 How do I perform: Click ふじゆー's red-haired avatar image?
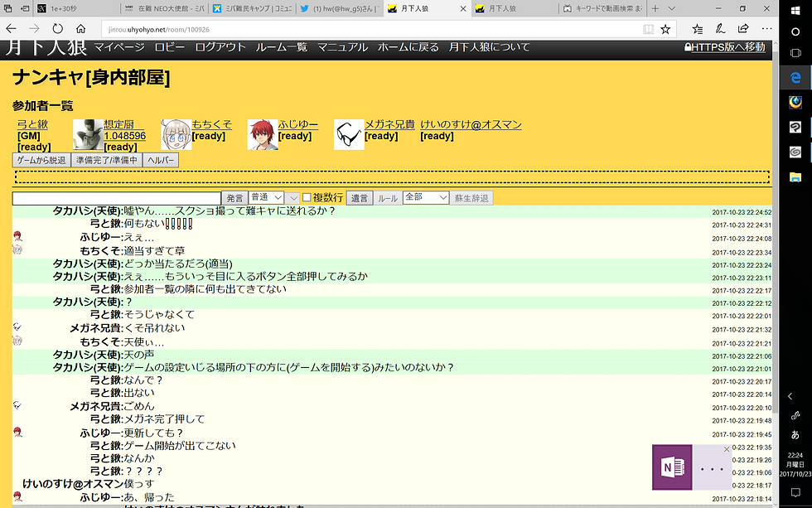262,134
